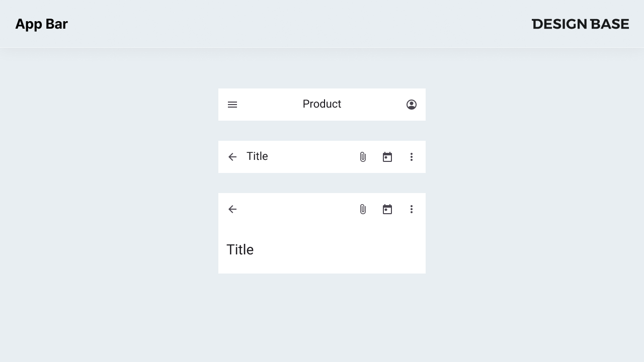The height and width of the screenshot is (362, 644).
Task: Select the paperclip attachment icon
Action: tap(363, 156)
